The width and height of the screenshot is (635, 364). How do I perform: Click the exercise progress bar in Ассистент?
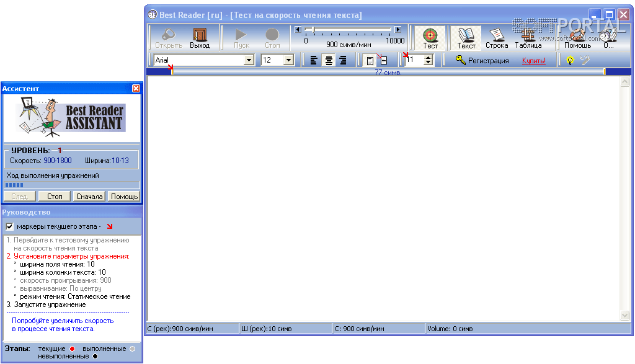click(72, 185)
